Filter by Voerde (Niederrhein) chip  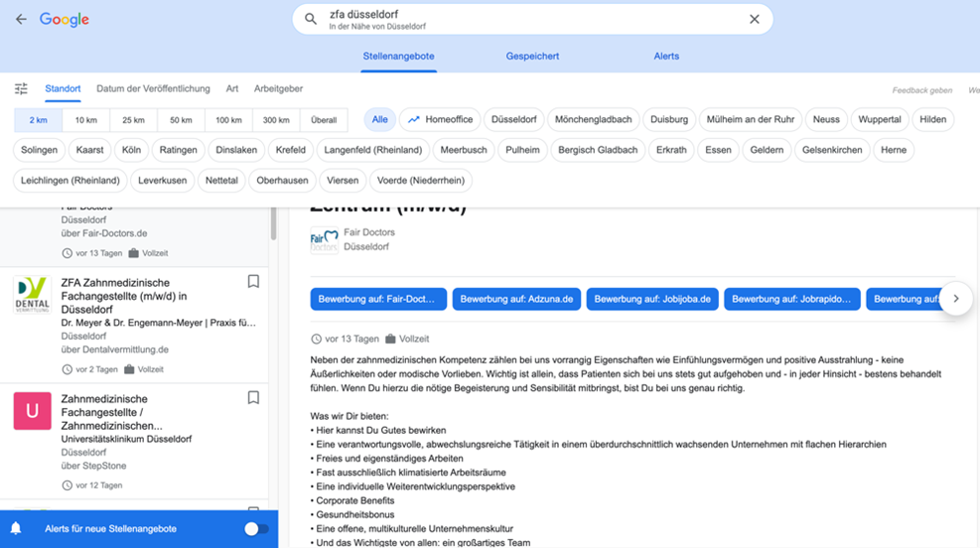coord(421,181)
